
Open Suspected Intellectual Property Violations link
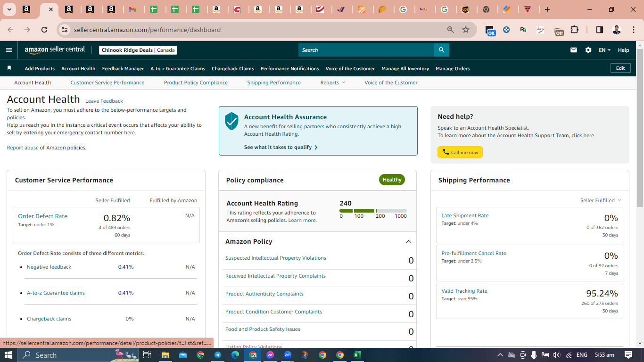tap(276, 258)
